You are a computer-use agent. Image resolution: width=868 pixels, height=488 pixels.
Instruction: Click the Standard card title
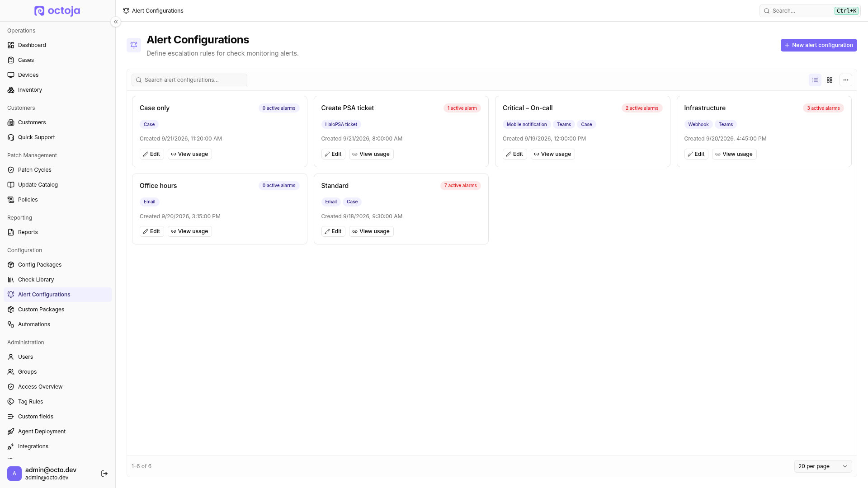335,186
